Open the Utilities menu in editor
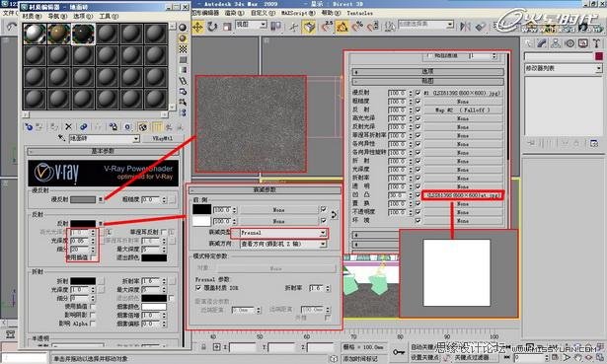607x364 pixels. pos(109,16)
